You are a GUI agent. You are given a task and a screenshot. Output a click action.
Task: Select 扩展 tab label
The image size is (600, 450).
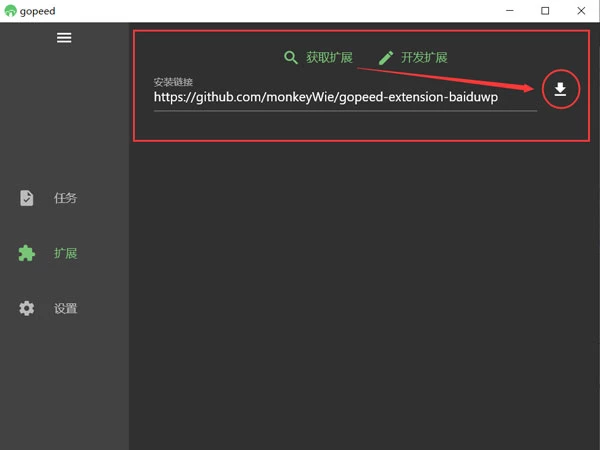click(x=65, y=253)
